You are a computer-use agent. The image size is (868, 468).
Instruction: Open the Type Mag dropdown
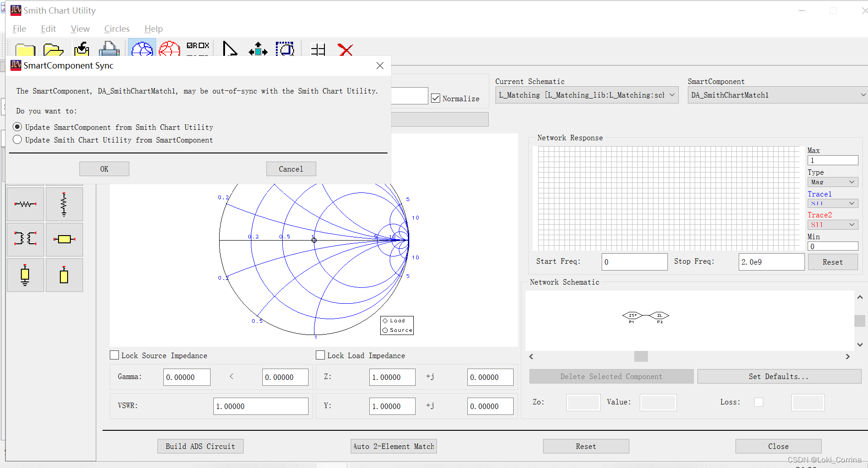coord(833,182)
